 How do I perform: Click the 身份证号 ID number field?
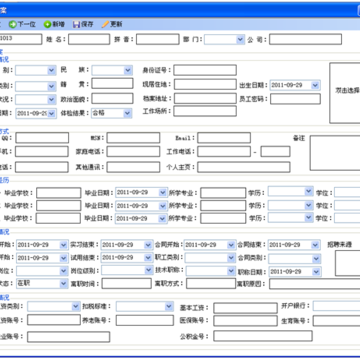[205, 70]
